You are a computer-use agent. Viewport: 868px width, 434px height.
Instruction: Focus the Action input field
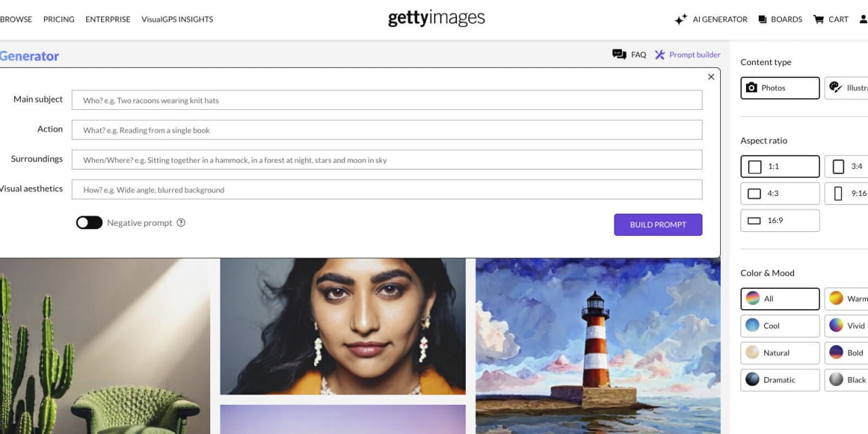pyautogui.click(x=387, y=130)
